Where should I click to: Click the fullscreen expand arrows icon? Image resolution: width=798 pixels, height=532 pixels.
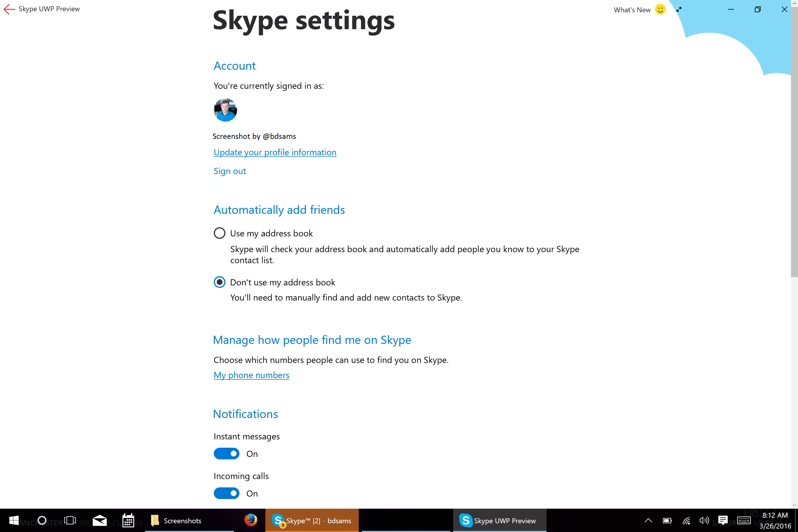679,10
